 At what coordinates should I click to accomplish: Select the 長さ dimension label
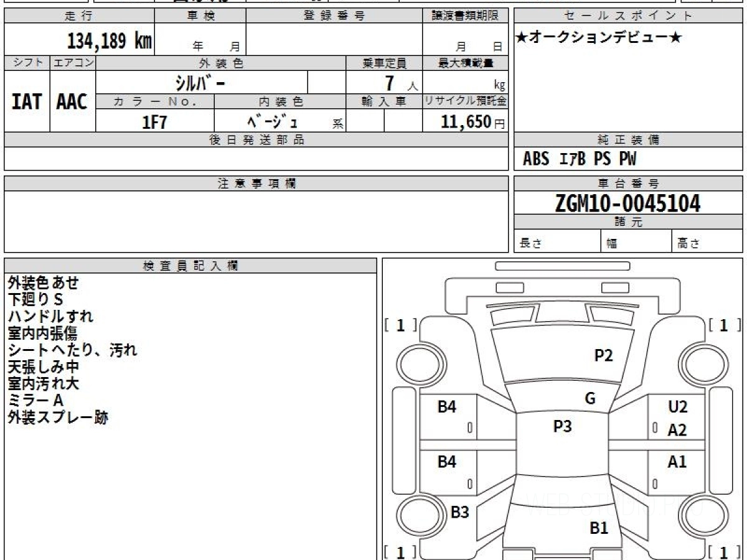[x=530, y=244]
